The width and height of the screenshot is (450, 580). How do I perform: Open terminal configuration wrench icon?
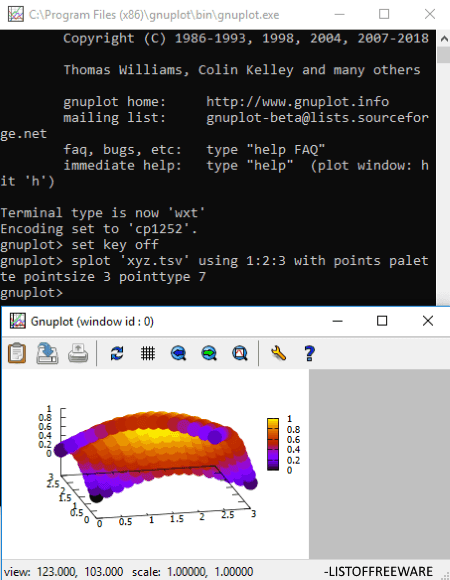point(278,353)
